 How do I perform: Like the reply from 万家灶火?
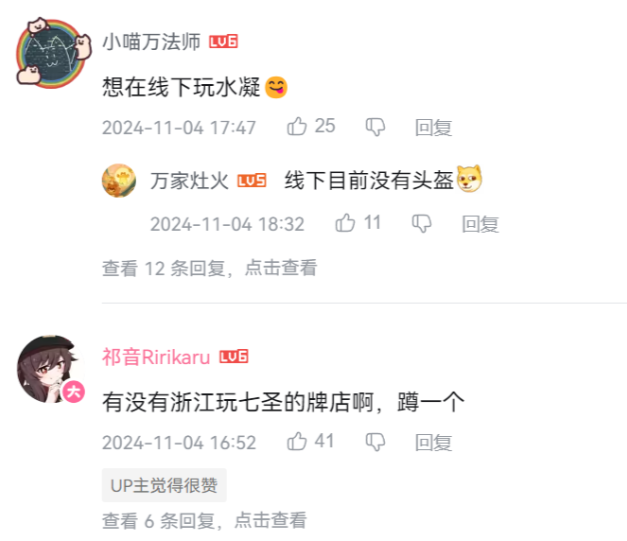click(345, 223)
